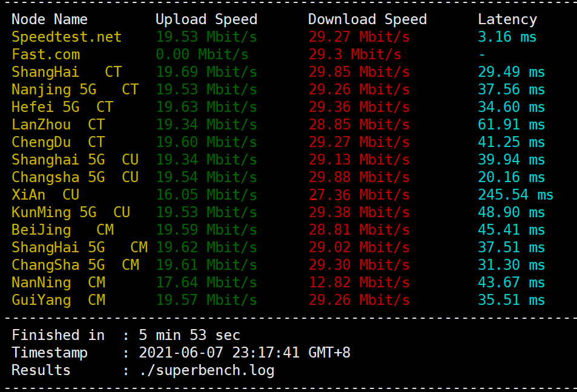This screenshot has width=577, height=392.
Task: Click Changsha CU download '29.88 Mbit/s'
Action: [x=359, y=177]
